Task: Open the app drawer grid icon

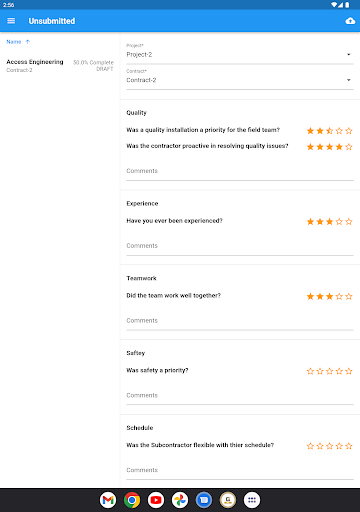Action: [252, 500]
